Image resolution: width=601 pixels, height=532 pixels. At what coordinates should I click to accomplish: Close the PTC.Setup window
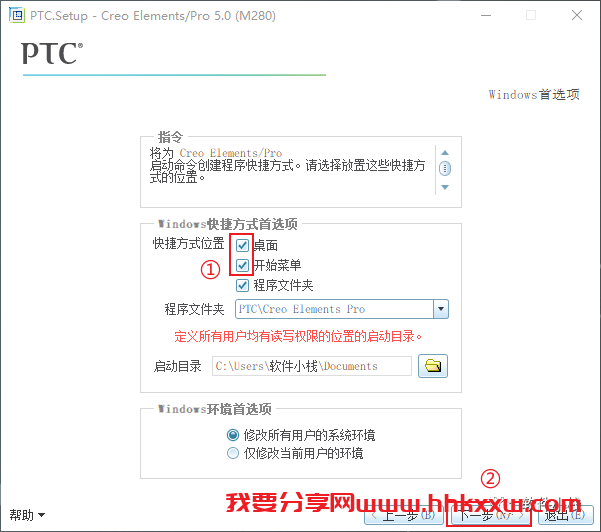[576, 15]
